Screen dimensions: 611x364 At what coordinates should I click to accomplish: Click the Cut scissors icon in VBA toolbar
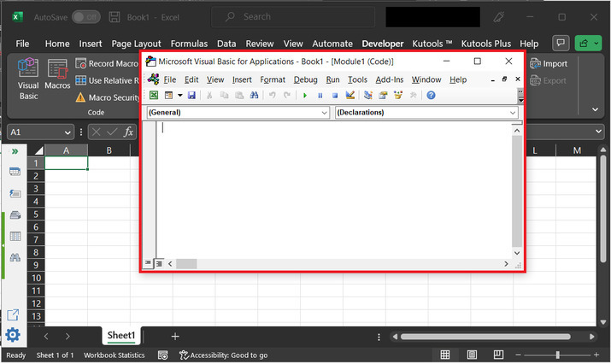pos(209,95)
